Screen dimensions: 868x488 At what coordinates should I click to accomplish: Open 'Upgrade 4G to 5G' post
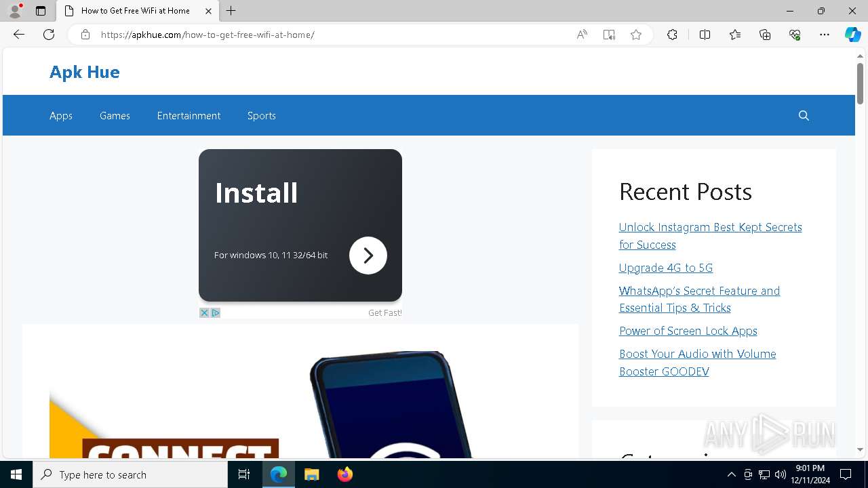coord(666,268)
